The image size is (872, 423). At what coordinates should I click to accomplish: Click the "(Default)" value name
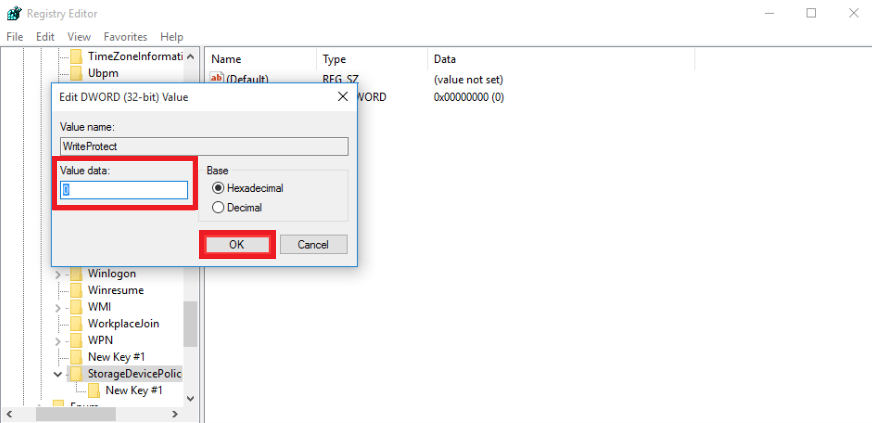pos(247,79)
